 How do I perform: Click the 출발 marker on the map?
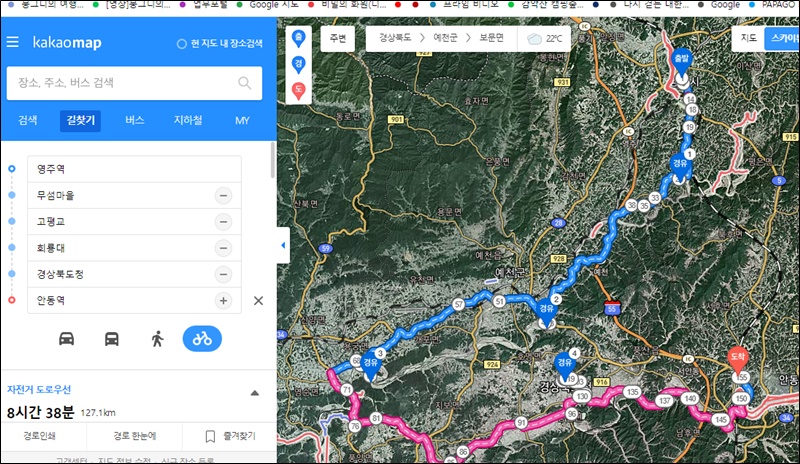point(682,63)
